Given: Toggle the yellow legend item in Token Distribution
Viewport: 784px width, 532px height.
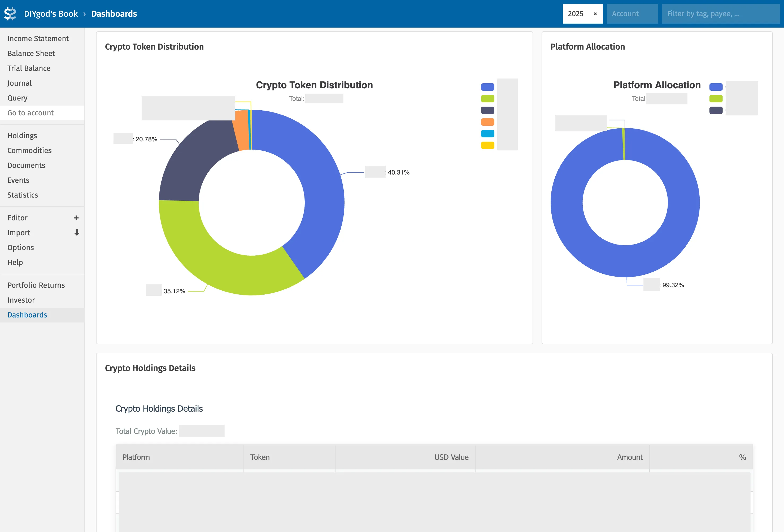Looking at the screenshot, I should [487, 145].
